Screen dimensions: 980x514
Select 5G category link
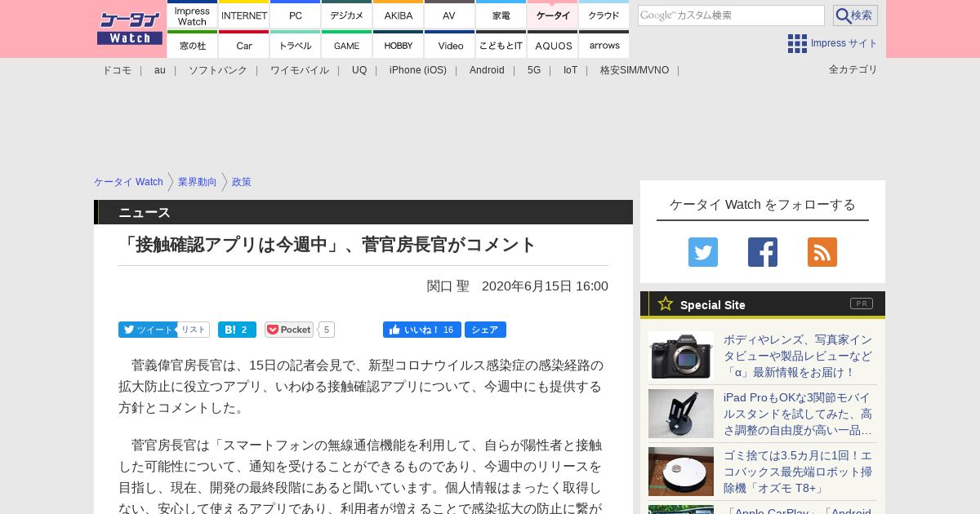point(534,70)
